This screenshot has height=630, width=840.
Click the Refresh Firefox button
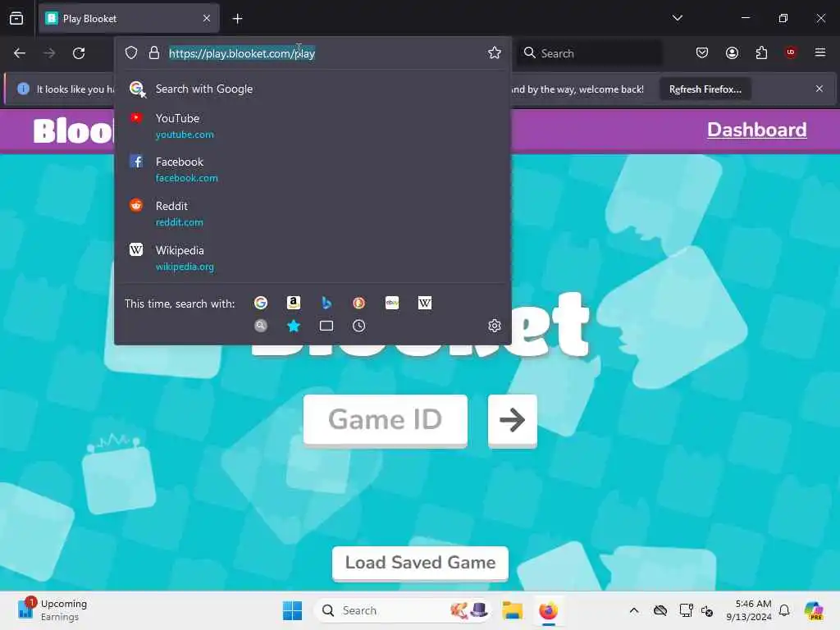click(x=705, y=89)
